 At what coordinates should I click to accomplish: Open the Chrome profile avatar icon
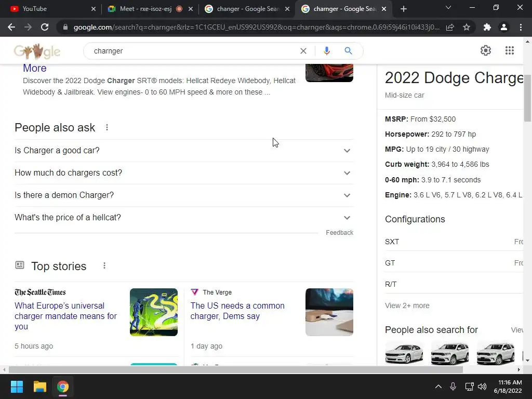pos(504,27)
